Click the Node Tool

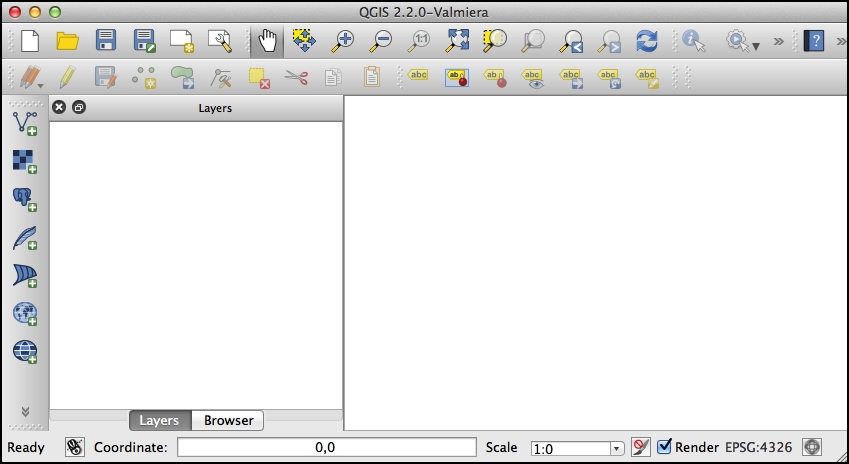tap(220, 79)
